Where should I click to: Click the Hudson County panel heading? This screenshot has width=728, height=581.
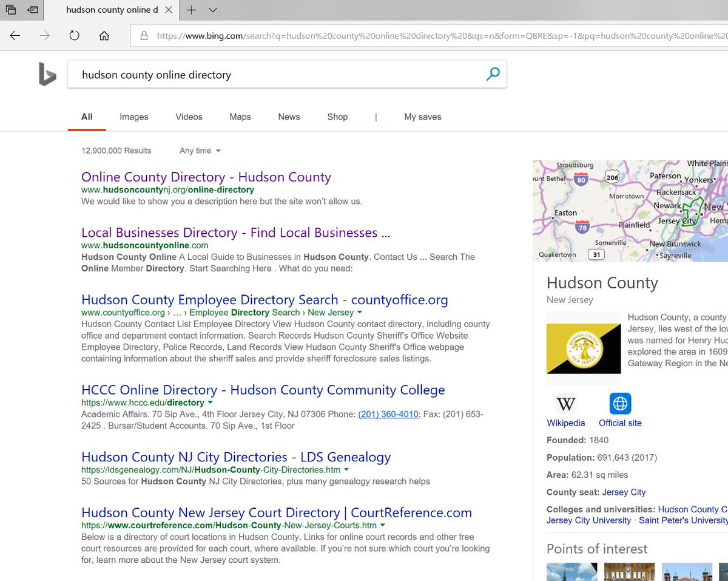(602, 283)
